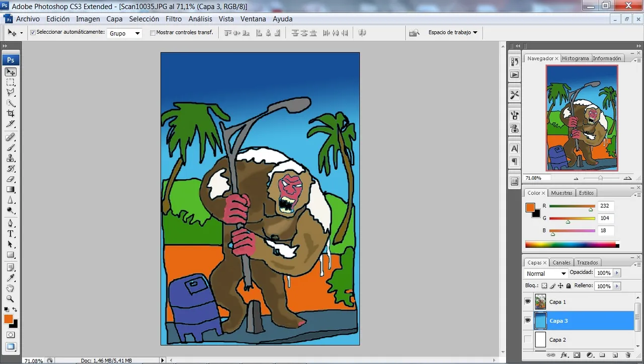Select the Capa 1 layer name
Image resolution: width=644 pixels, height=364 pixels.
tap(557, 302)
